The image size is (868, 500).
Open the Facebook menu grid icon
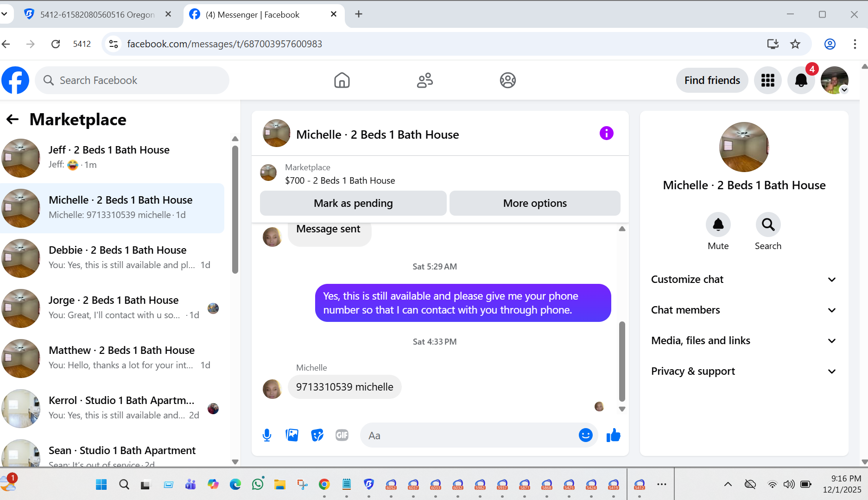click(768, 80)
